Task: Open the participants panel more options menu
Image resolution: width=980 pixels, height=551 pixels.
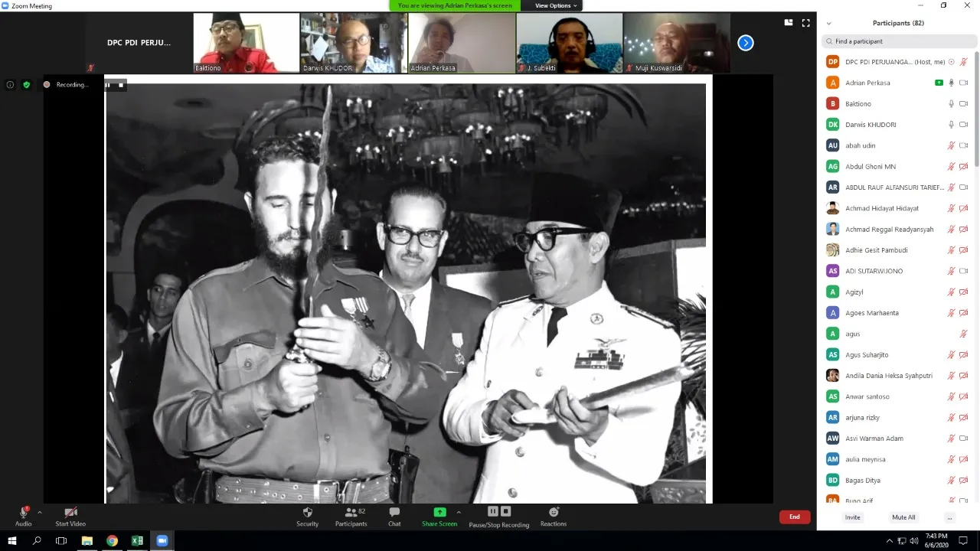Action: [949, 517]
